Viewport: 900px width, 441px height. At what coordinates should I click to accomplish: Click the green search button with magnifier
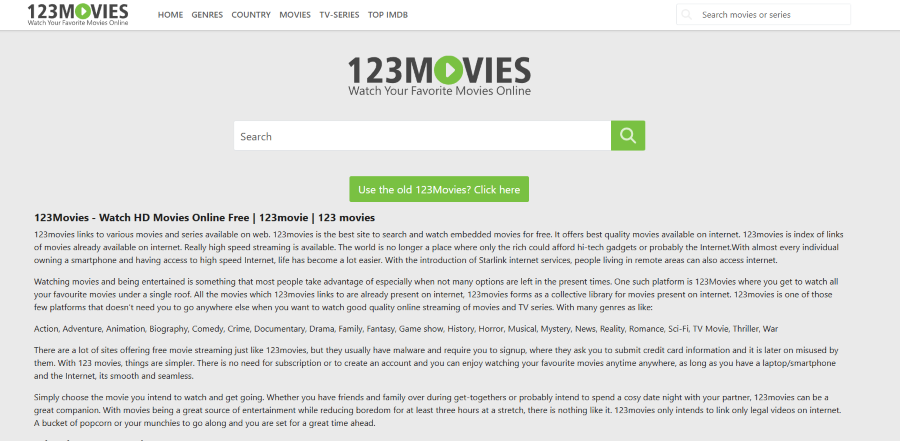pos(628,136)
